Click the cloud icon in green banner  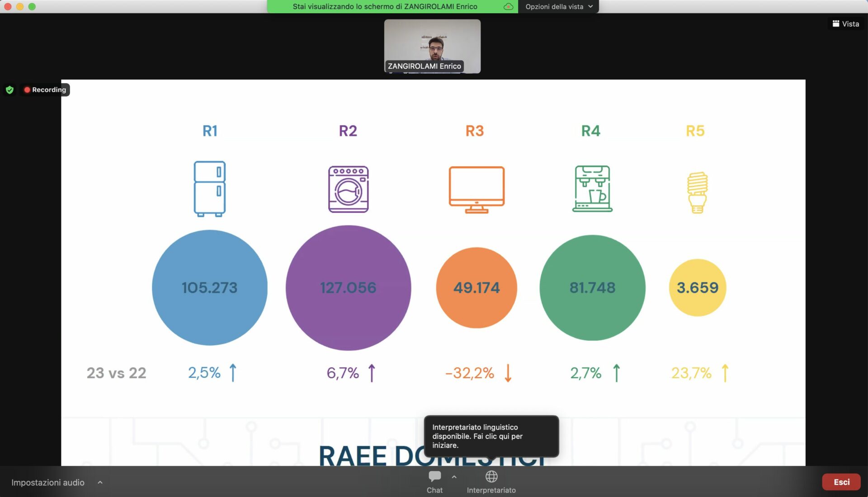click(509, 6)
